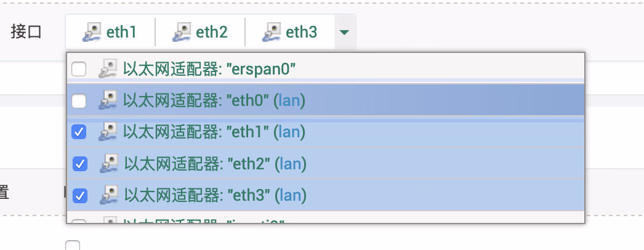
Task: Click eth3 icon in the selected interfaces field
Action: pos(272,32)
